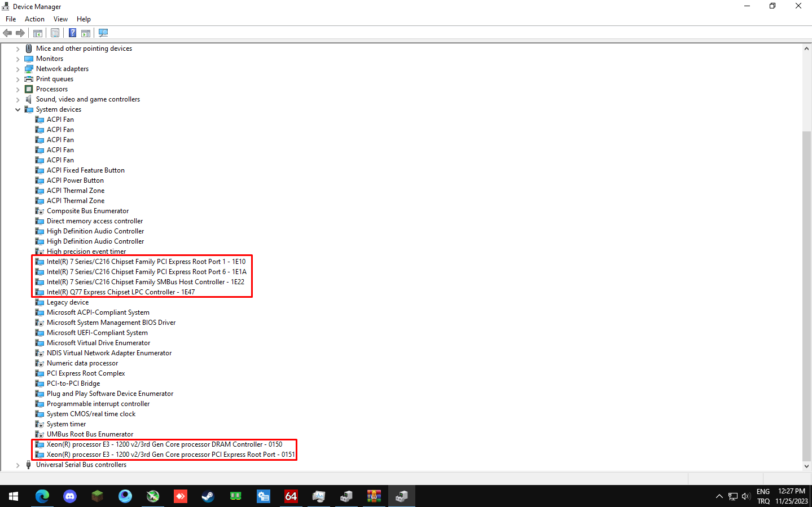The height and width of the screenshot is (507, 812).
Task: Select ACPI Power Button device
Action: click(75, 180)
